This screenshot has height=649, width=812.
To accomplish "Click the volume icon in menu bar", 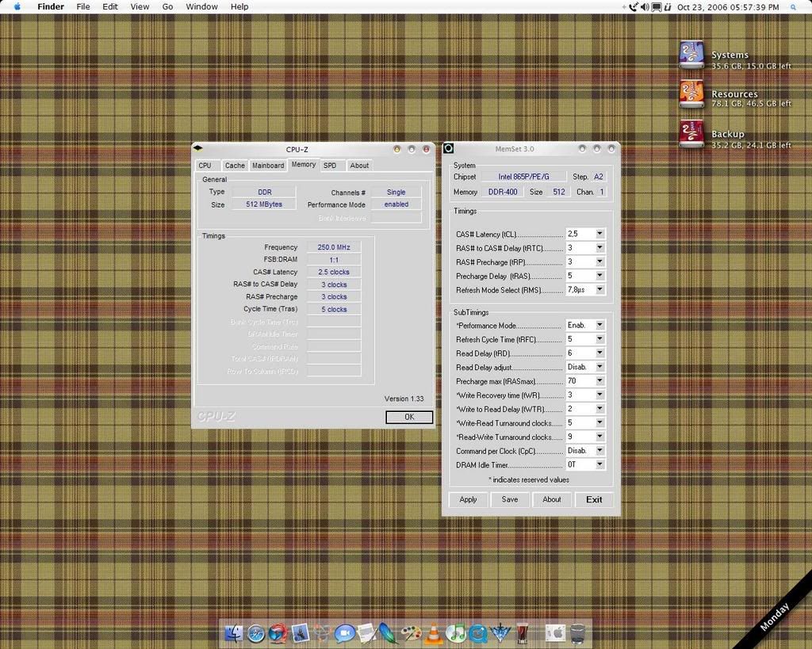I will 645,6.
